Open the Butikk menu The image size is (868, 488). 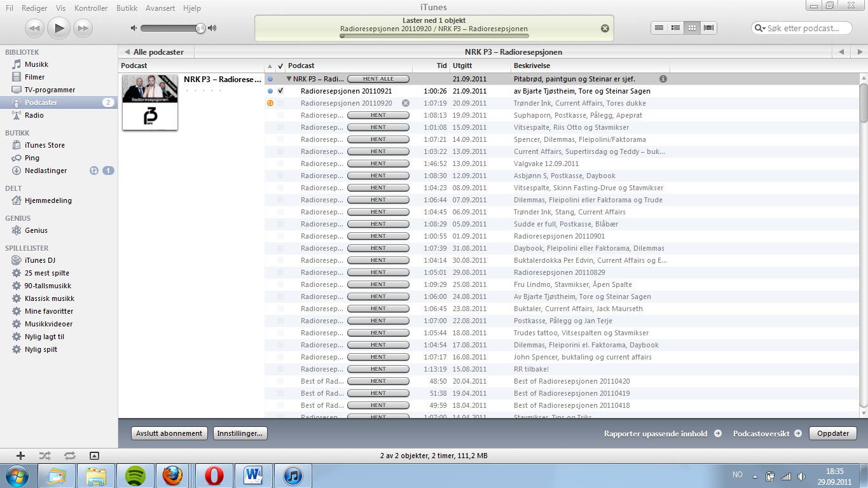tap(127, 8)
